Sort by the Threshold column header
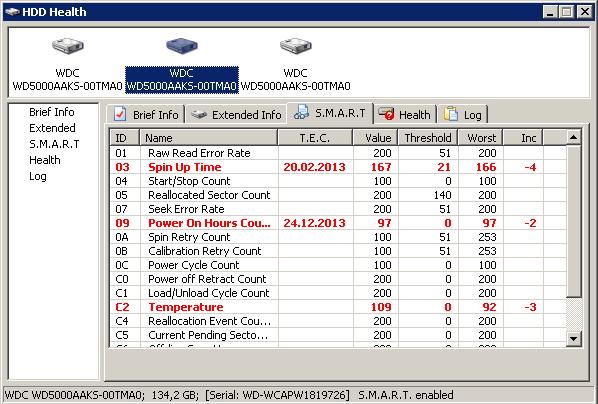 428,138
